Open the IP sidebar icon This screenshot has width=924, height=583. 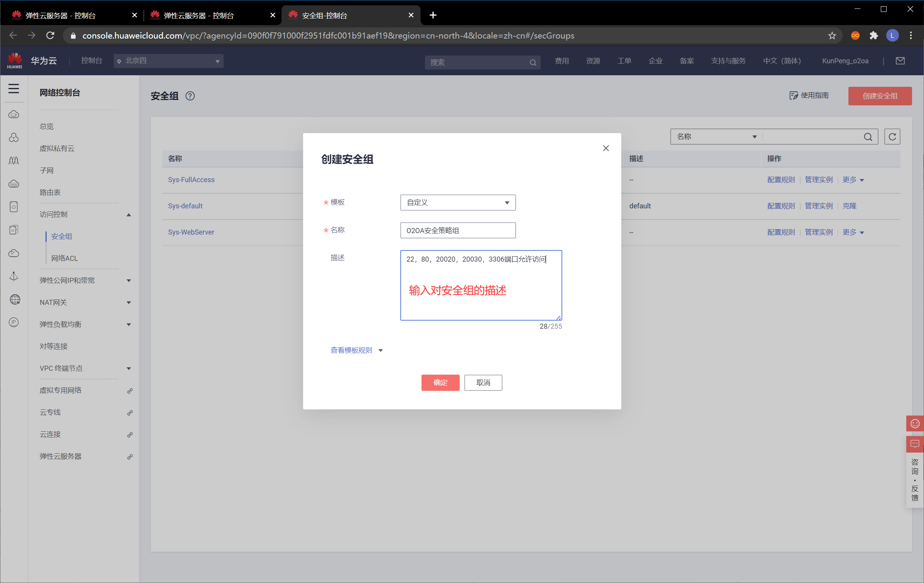pyautogui.click(x=14, y=322)
